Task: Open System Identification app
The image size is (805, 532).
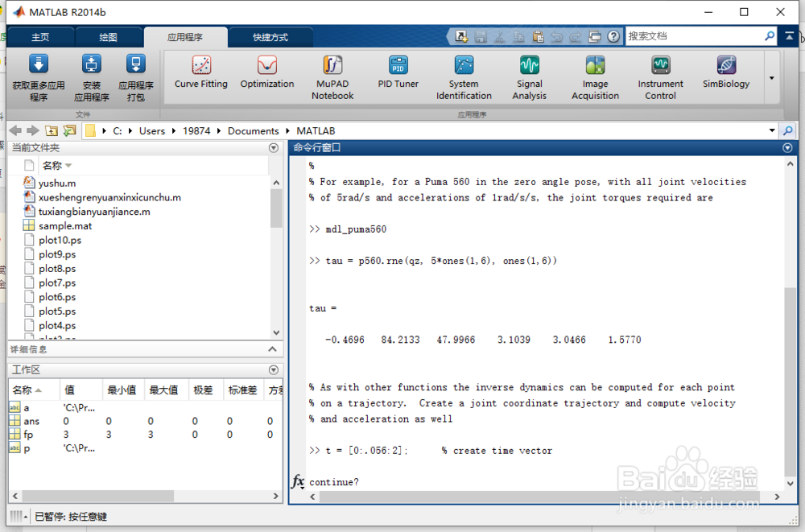Action: (464, 77)
